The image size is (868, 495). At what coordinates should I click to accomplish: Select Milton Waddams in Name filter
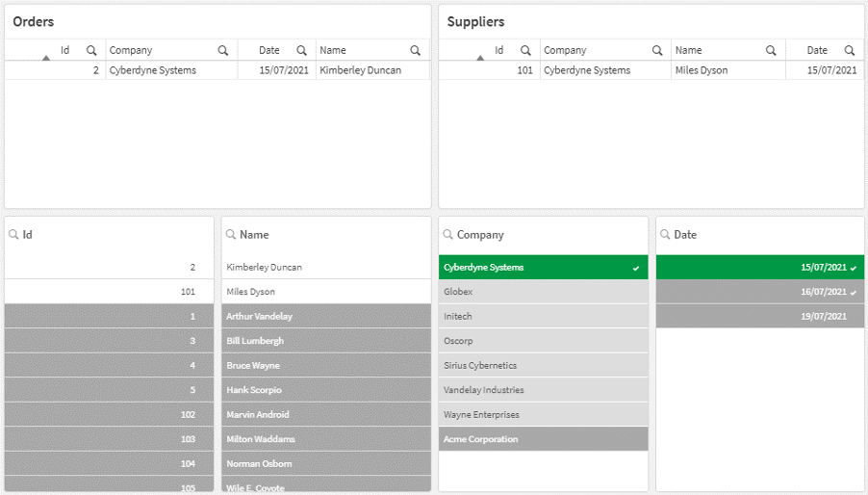point(326,439)
